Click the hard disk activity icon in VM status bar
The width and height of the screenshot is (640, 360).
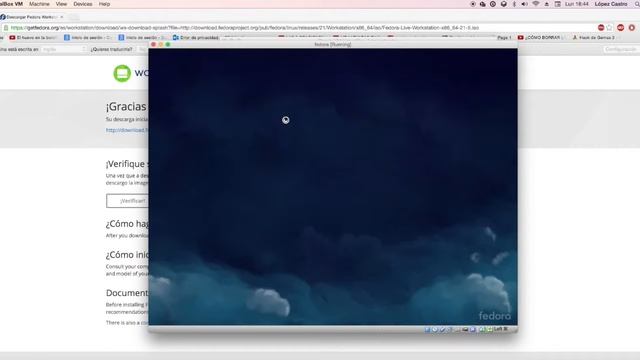(427, 329)
